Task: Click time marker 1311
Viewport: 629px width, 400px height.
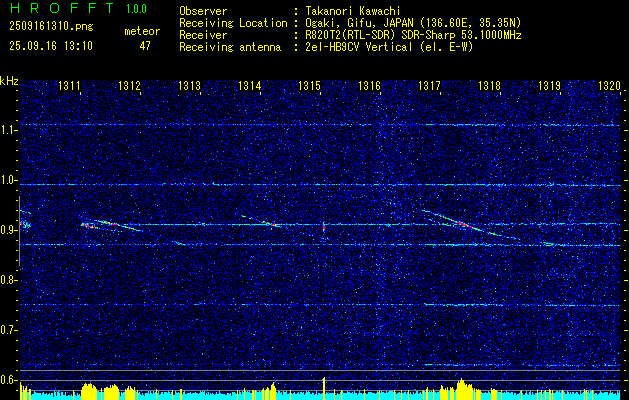Action: (69, 86)
